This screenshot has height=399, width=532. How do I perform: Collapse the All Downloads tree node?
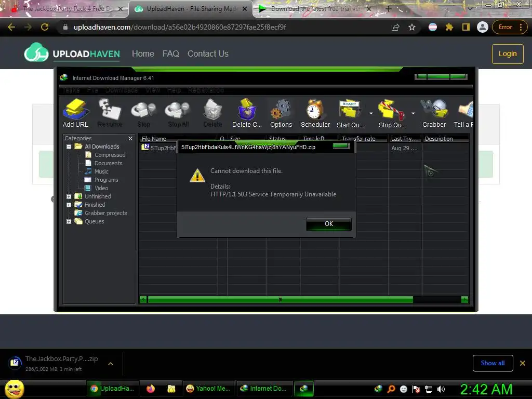[69, 147]
